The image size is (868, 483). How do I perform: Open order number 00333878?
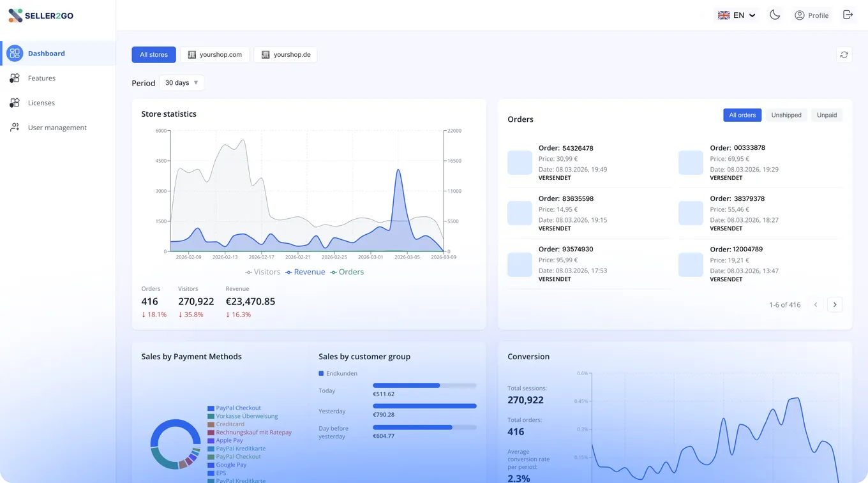point(738,147)
